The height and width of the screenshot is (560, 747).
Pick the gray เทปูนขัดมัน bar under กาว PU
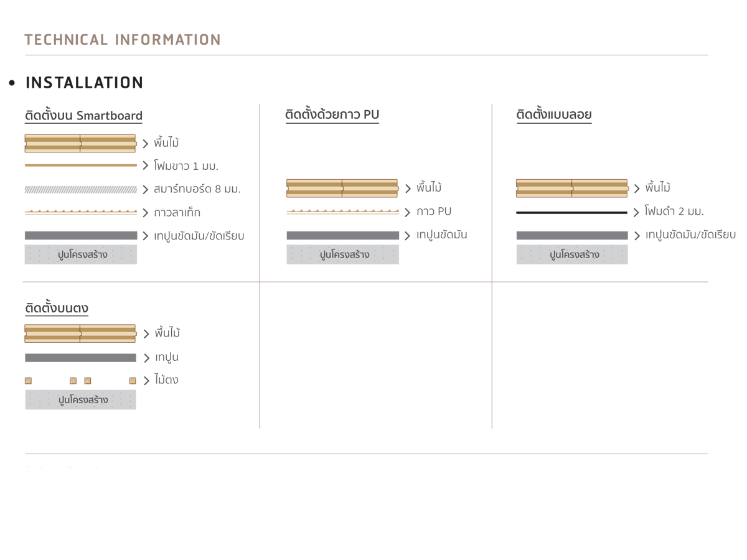coord(343,236)
